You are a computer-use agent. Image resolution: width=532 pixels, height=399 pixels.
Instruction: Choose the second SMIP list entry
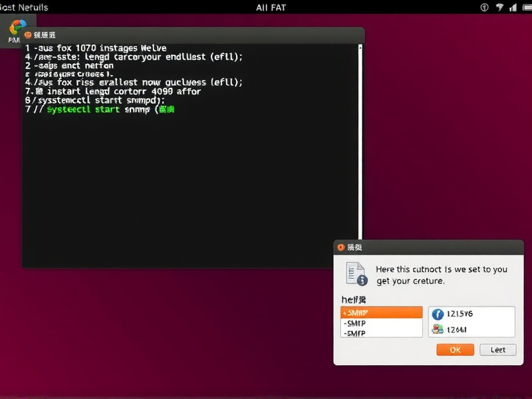(381, 323)
